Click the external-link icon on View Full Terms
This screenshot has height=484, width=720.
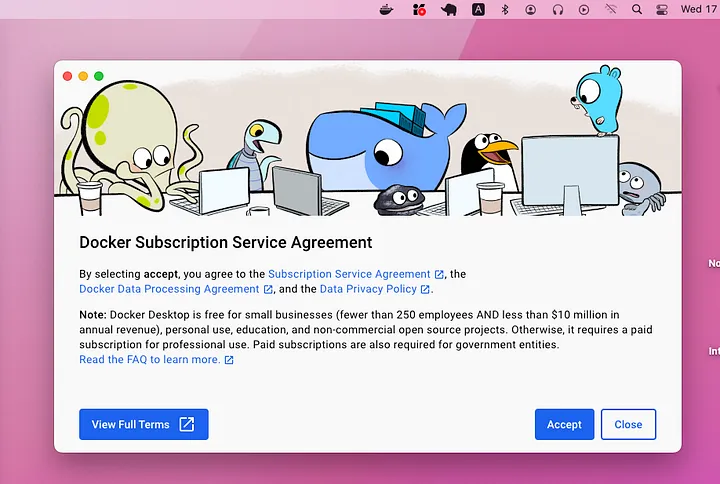[186, 424]
